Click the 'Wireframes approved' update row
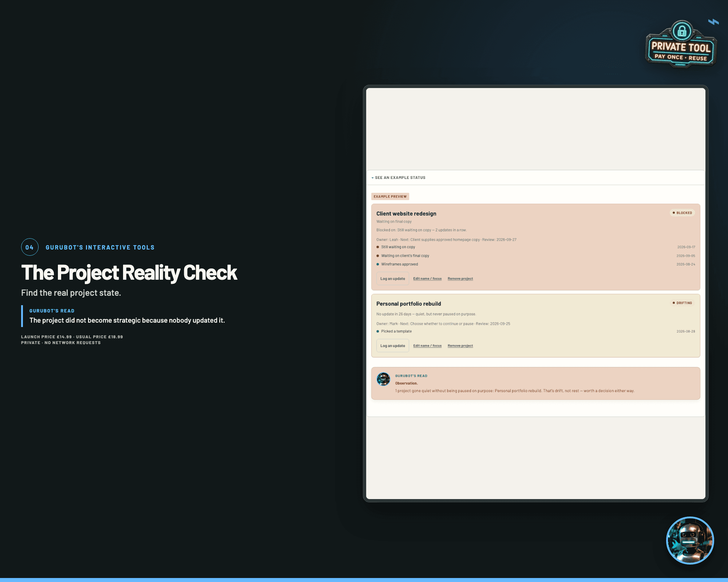Screen dimensions: 728x582 535,264
